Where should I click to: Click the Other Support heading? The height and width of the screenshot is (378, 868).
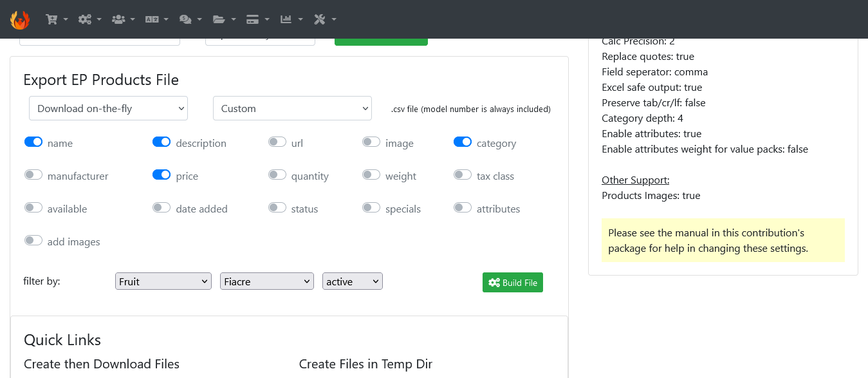point(636,180)
